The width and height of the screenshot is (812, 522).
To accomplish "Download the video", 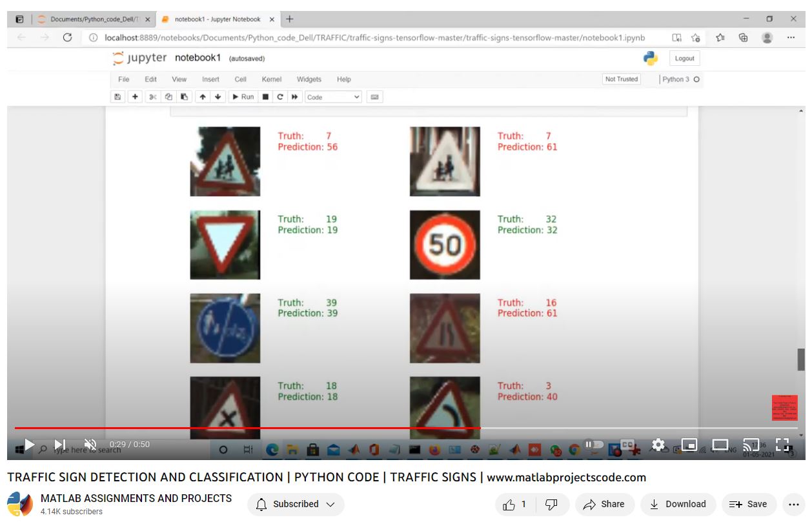I will 678,504.
